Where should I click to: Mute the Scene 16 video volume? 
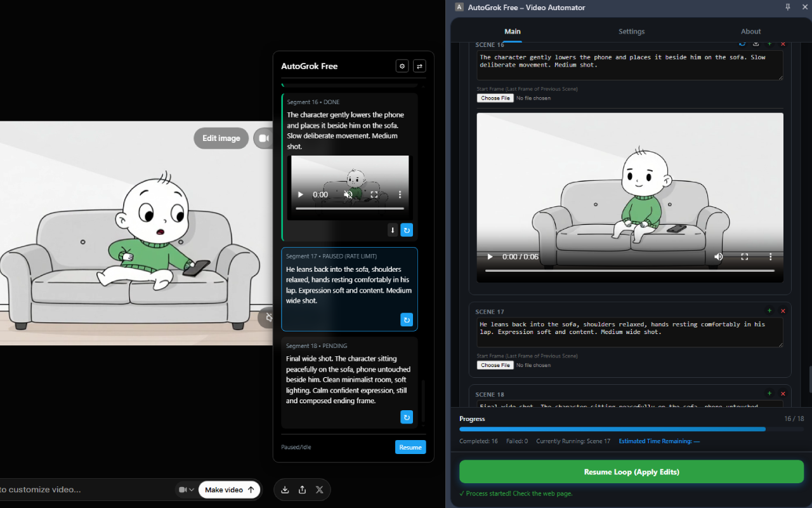click(719, 257)
